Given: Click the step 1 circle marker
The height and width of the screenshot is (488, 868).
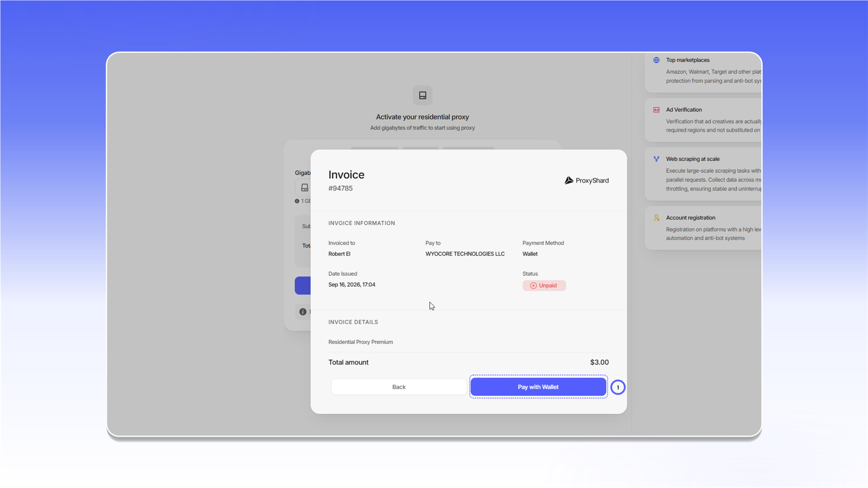Looking at the screenshot, I should coord(618,387).
